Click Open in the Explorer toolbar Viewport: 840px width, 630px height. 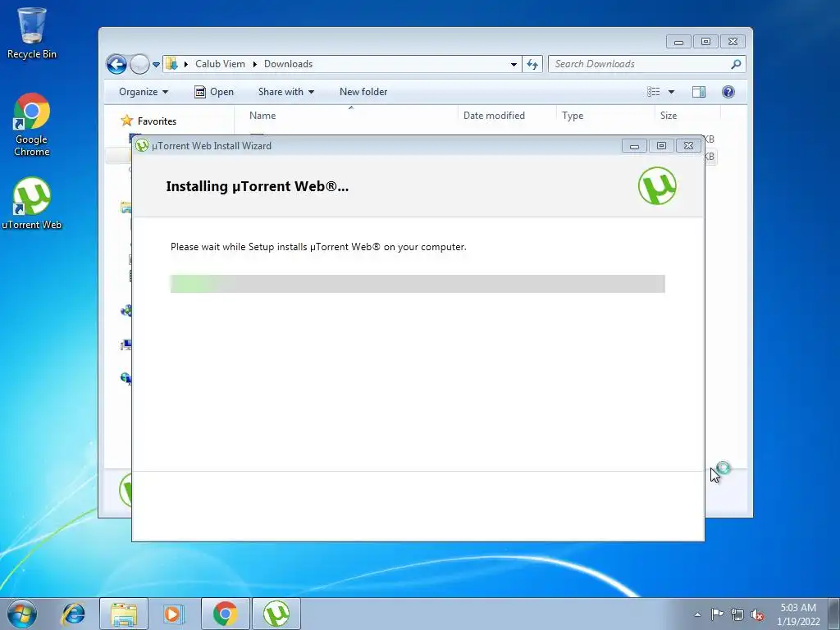coord(214,92)
